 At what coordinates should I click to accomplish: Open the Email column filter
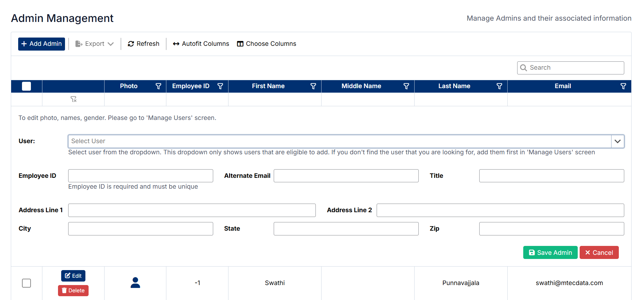pos(623,86)
